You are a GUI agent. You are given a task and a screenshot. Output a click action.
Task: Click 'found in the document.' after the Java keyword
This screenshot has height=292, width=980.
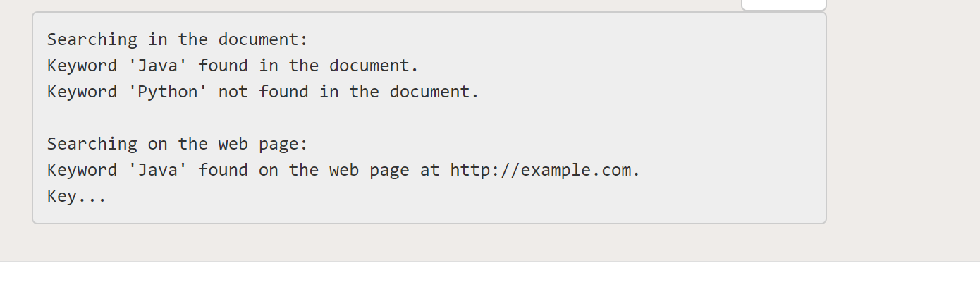(x=309, y=66)
